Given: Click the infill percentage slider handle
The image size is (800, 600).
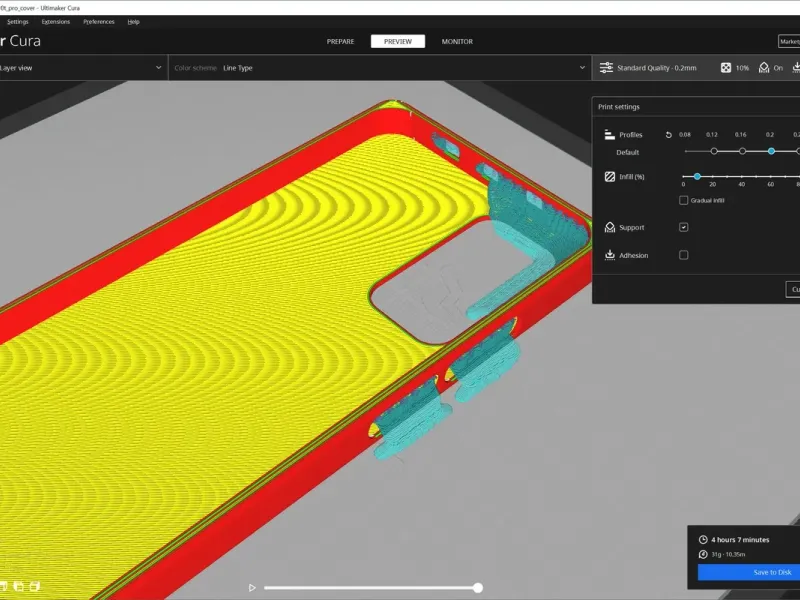Looking at the screenshot, I should click(697, 176).
